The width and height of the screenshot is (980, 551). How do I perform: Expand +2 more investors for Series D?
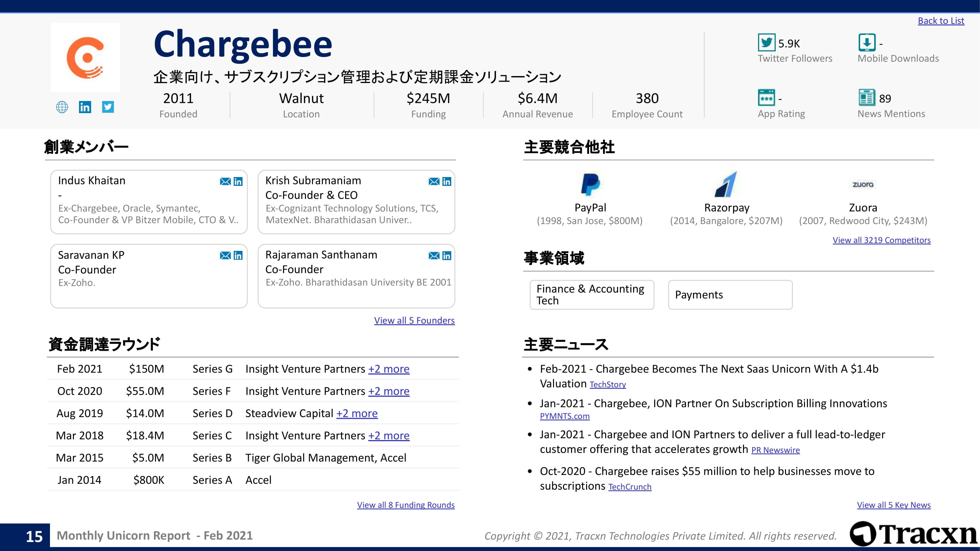point(356,413)
